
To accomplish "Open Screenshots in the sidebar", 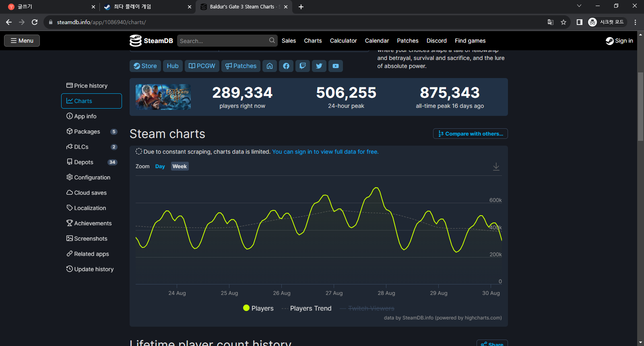I will (x=91, y=239).
